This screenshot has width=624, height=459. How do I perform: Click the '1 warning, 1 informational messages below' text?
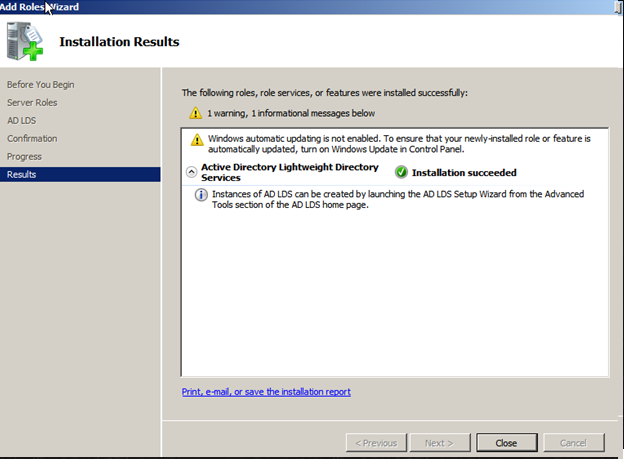coord(291,113)
